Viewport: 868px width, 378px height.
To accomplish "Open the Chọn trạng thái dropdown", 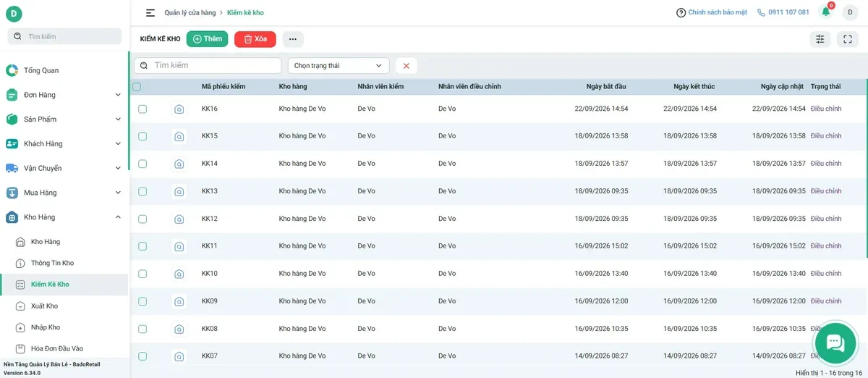I will tap(339, 66).
